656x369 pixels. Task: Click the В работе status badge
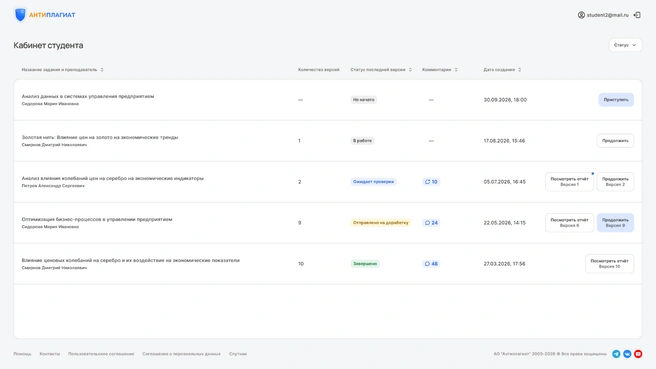point(362,141)
